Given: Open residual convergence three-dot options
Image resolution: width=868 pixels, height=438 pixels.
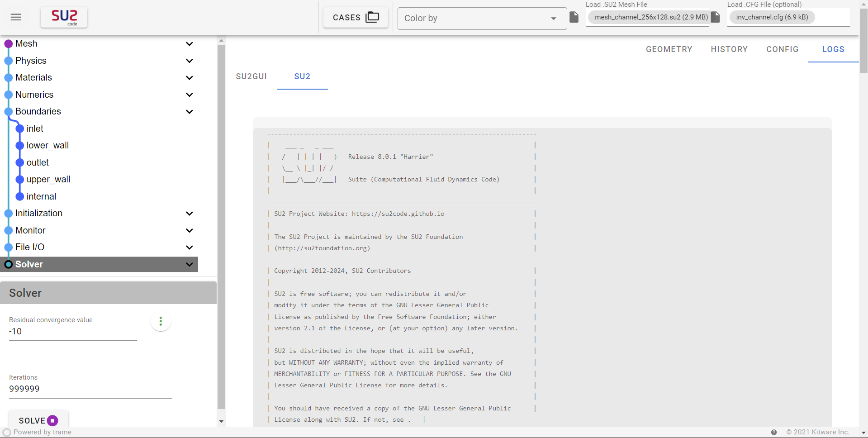Looking at the screenshot, I should [161, 321].
